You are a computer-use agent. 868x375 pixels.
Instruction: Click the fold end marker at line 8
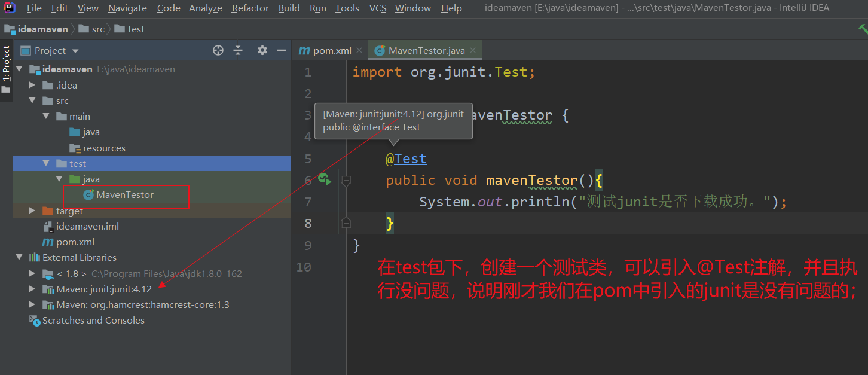(x=346, y=223)
